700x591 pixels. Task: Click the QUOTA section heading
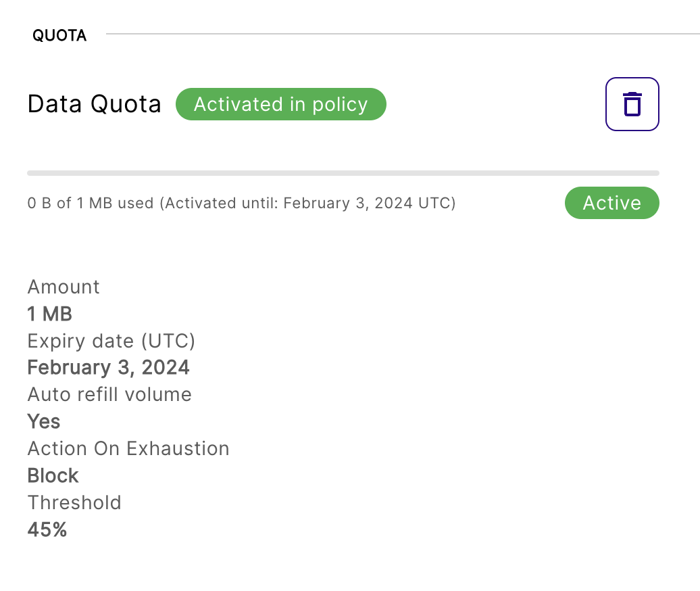click(x=59, y=36)
